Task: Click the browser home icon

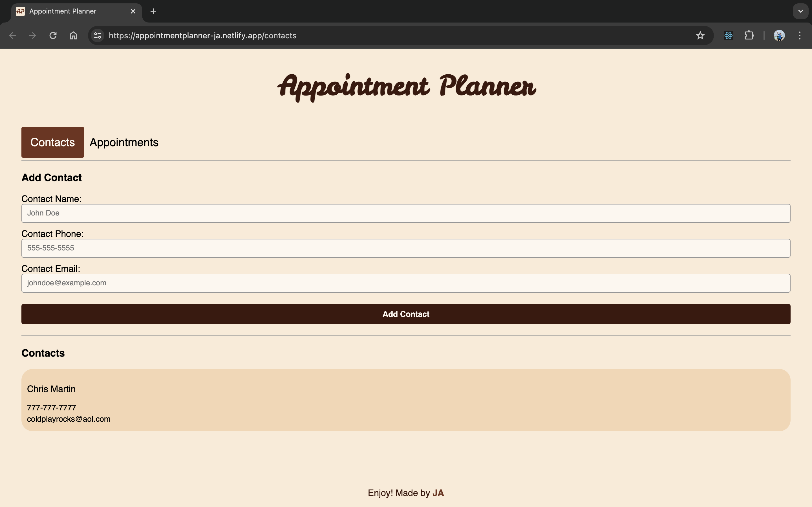Action: (72, 35)
